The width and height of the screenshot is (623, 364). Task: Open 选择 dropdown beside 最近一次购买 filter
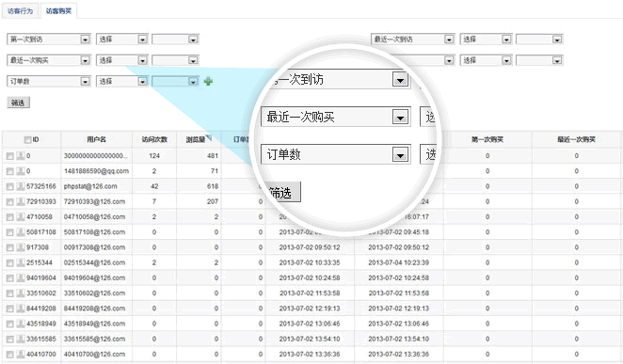coord(122,60)
